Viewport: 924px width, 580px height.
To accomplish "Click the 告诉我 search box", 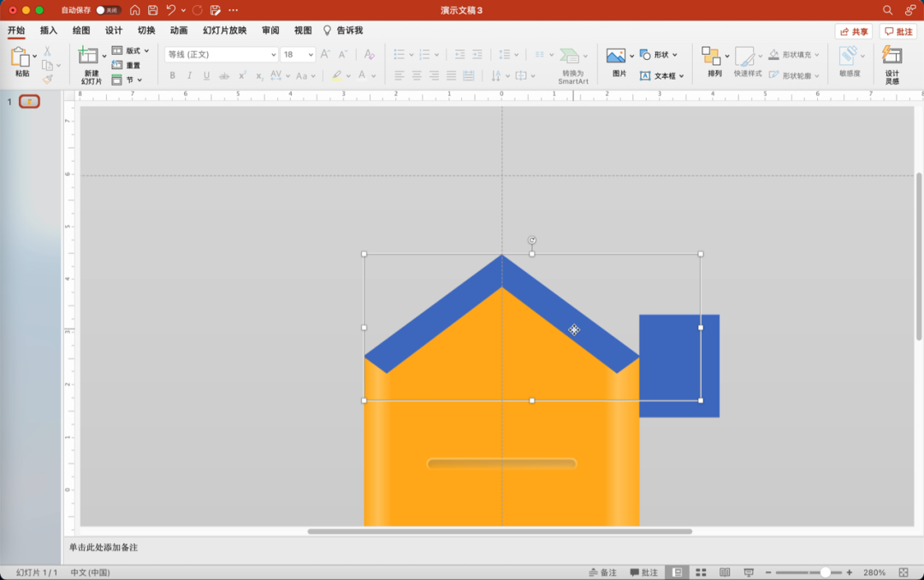I will (x=343, y=31).
